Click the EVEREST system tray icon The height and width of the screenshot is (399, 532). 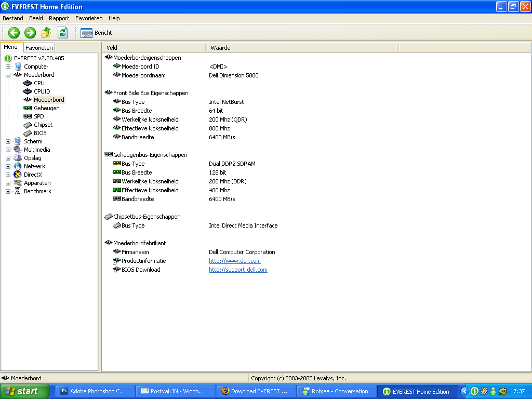tap(475, 392)
